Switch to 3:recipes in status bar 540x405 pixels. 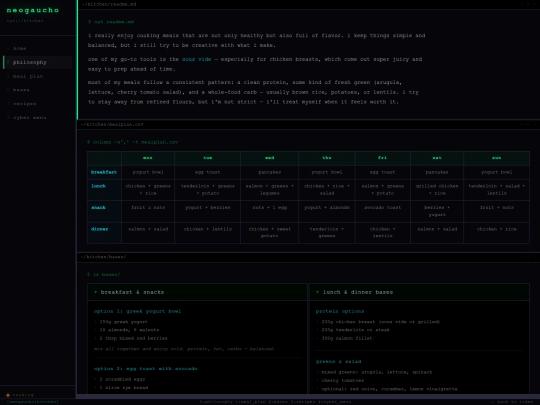303,402
